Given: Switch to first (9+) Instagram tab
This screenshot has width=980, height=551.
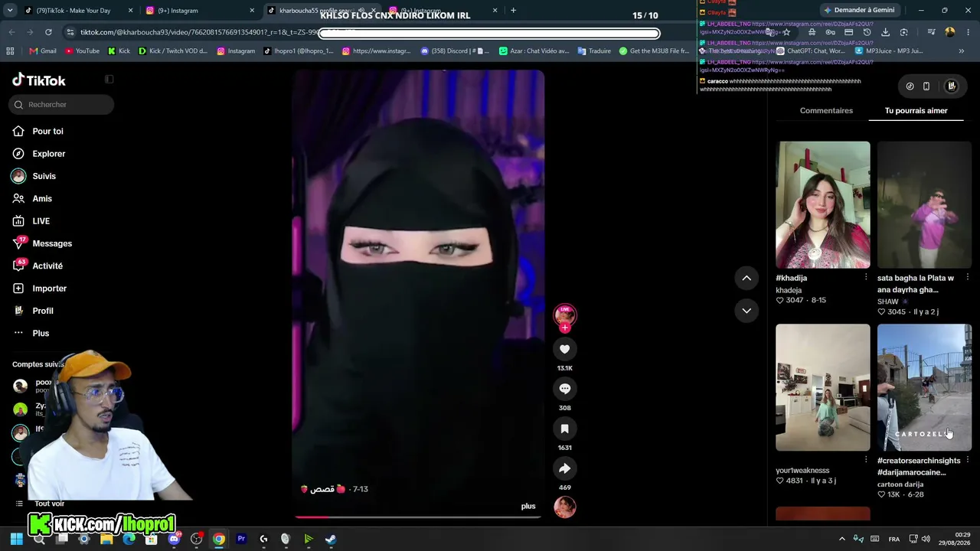Looking at the screenshot, I should point(199,11).
